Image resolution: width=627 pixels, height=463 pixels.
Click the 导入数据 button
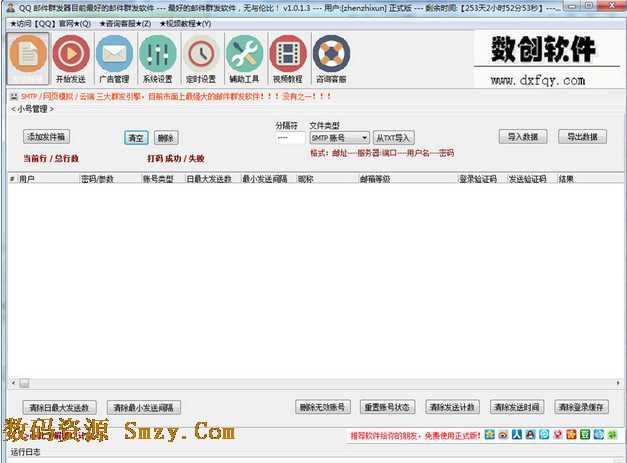click(523, 137)
